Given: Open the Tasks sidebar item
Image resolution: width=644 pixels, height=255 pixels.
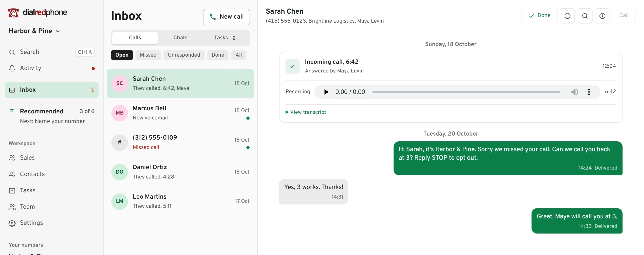Looking at the screenshot, I should (x=52, y=190).
